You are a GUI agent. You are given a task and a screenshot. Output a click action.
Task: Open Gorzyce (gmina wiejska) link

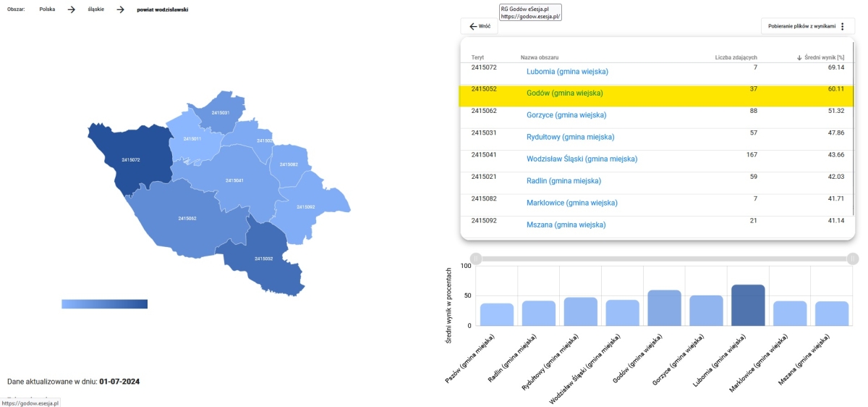[566, 115]
